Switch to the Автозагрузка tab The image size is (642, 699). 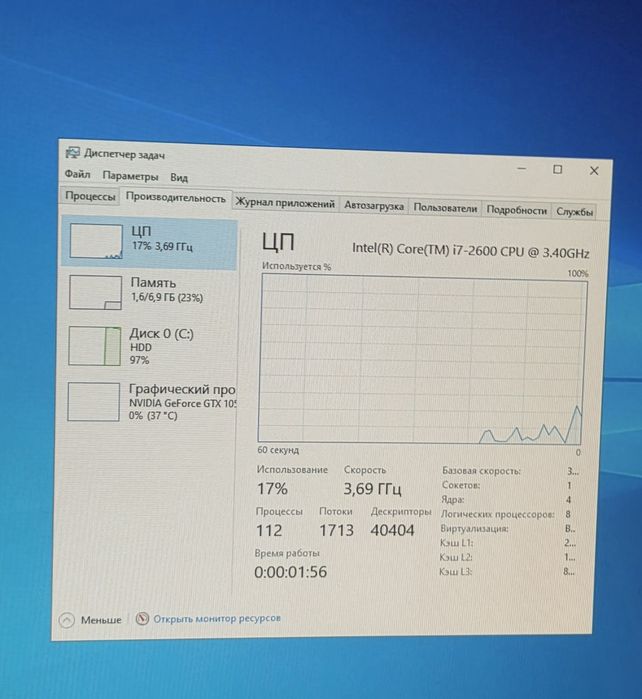pos(374,206)
